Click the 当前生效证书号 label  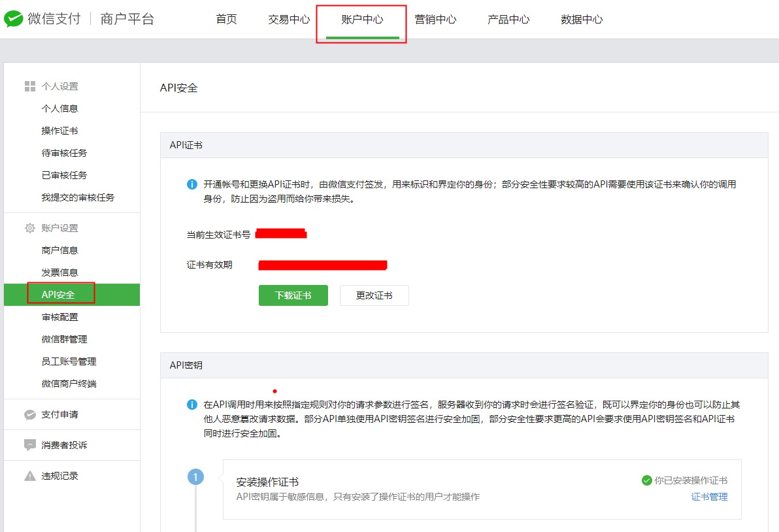click(218, 235)
